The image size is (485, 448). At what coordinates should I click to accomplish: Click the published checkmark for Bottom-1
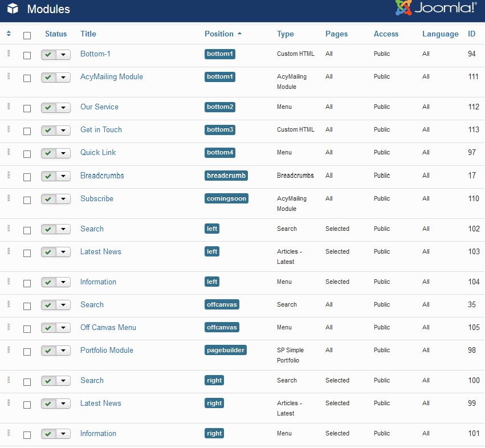48,55
